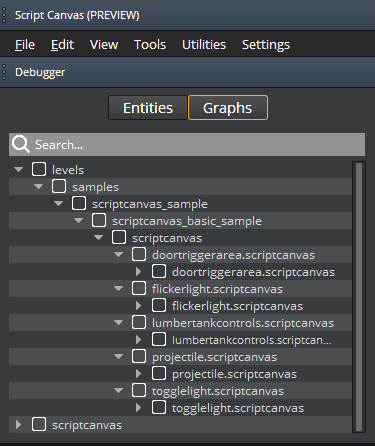Collapse the scriptcanvas_basic_sample node
This screenshot has width=375, height=446.
coord(78,220)
